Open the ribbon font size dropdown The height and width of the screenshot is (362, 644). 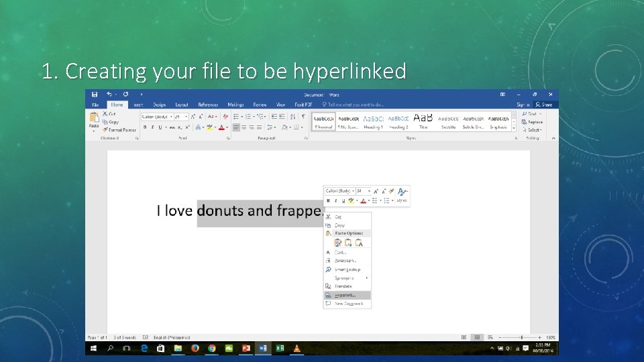coord(186,117)
